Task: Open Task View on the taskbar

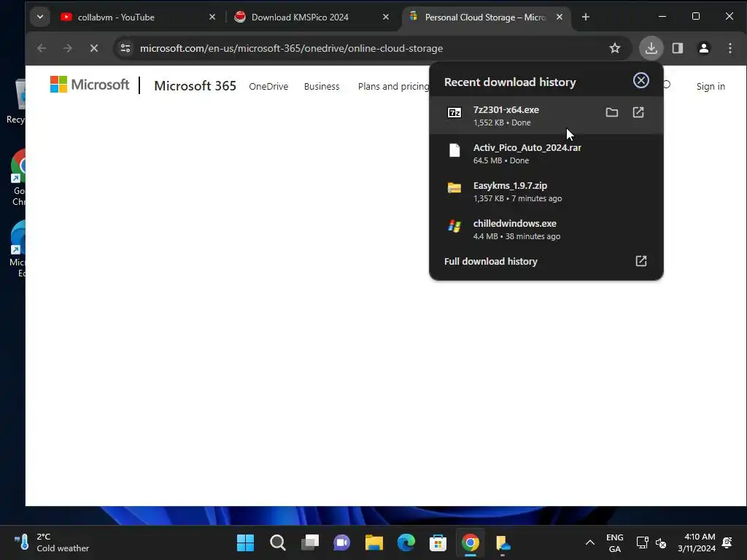Action: point(309,542)
